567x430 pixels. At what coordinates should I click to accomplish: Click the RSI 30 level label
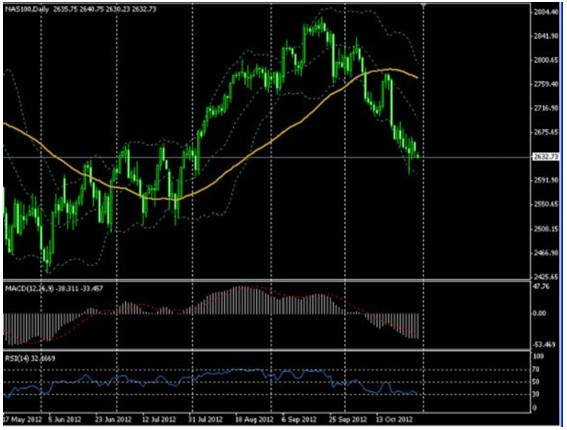pos(536,395)
